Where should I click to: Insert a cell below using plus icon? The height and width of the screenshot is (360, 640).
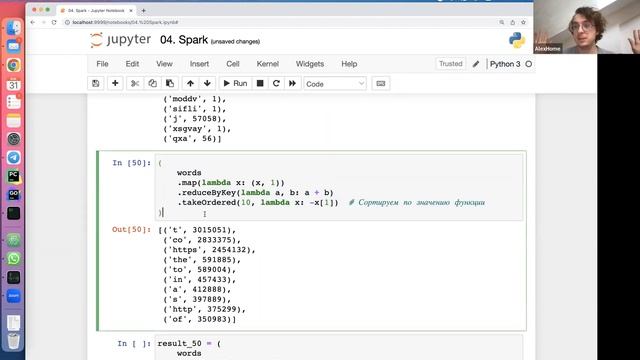[115, 83]
